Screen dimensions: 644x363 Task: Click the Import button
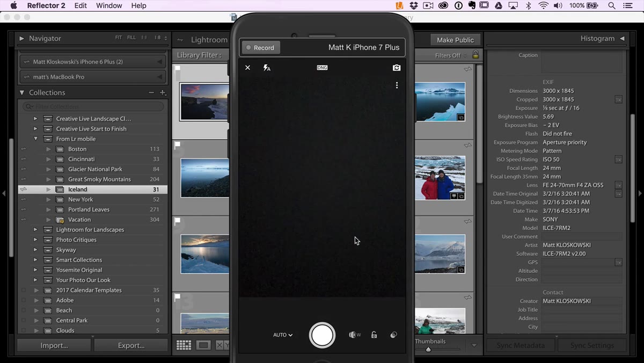[x=54, y=345]
